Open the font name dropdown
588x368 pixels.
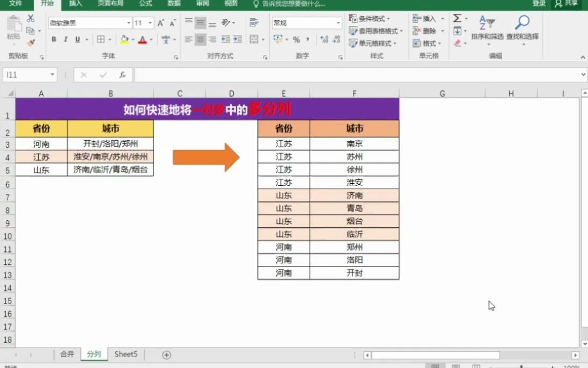[128, 23]
